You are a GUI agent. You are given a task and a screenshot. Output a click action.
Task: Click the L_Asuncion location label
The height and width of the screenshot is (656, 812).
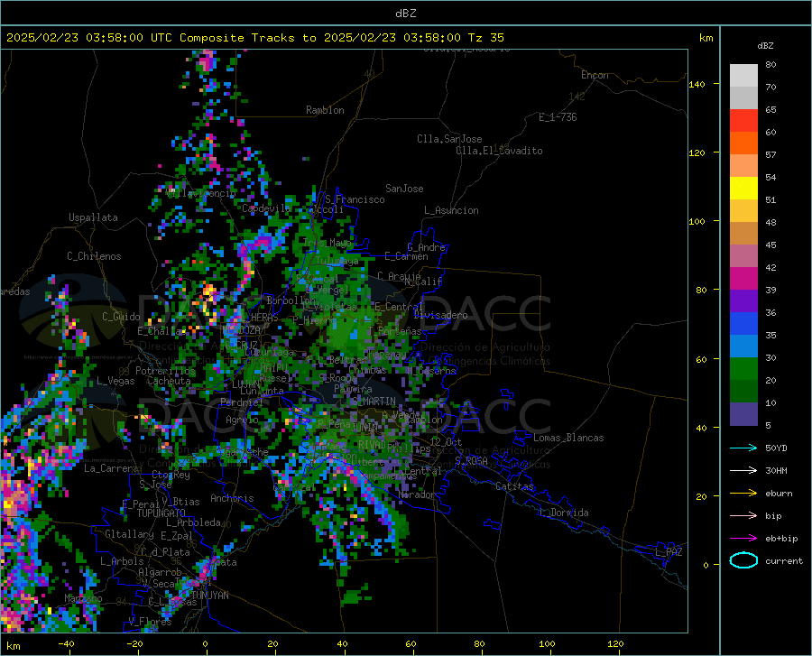tap(451, 210)
